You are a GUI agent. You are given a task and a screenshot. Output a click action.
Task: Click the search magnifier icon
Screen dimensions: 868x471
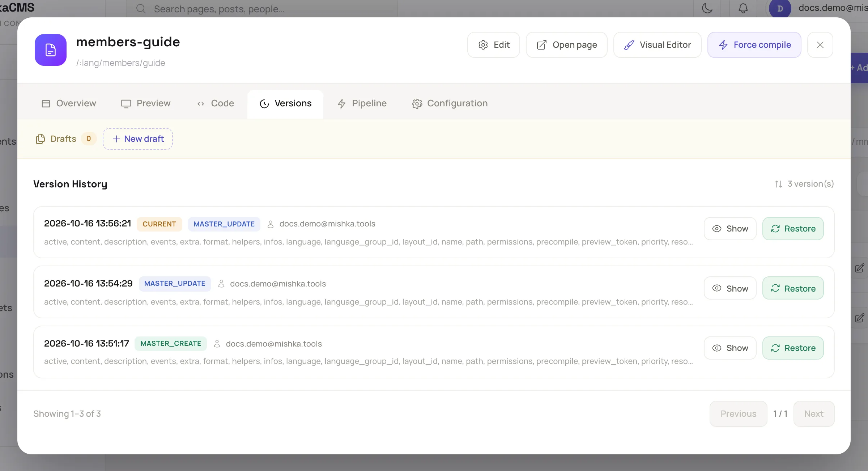(141, 9)
